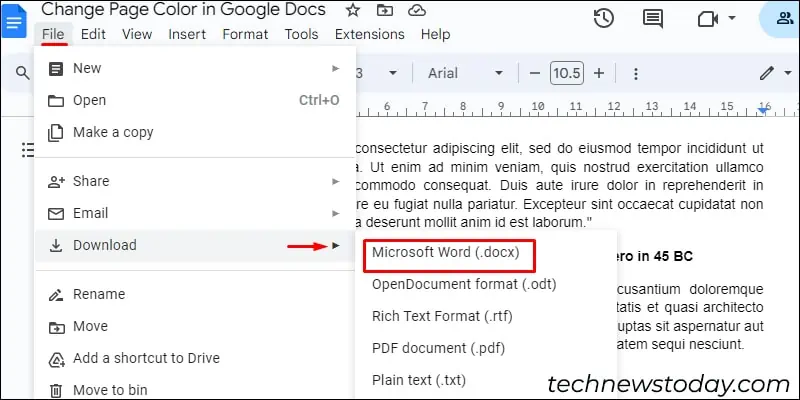Click the Rename pencil icon
800x400 pixels.
[x=56, y=294]
